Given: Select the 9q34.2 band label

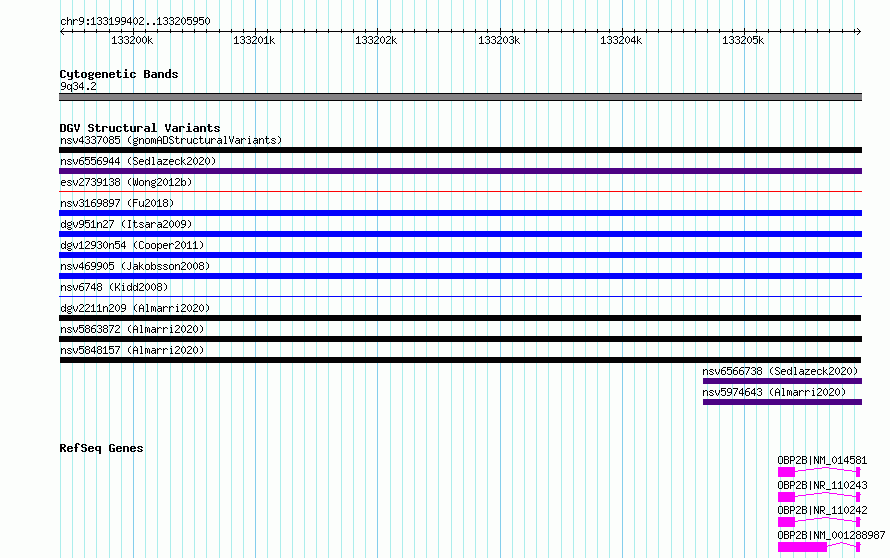Looking at the screenshot, I should click(78, 86).
